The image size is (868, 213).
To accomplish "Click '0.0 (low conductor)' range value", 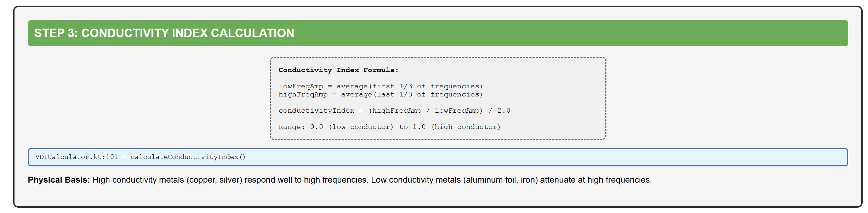I will [x=352, y=127].
